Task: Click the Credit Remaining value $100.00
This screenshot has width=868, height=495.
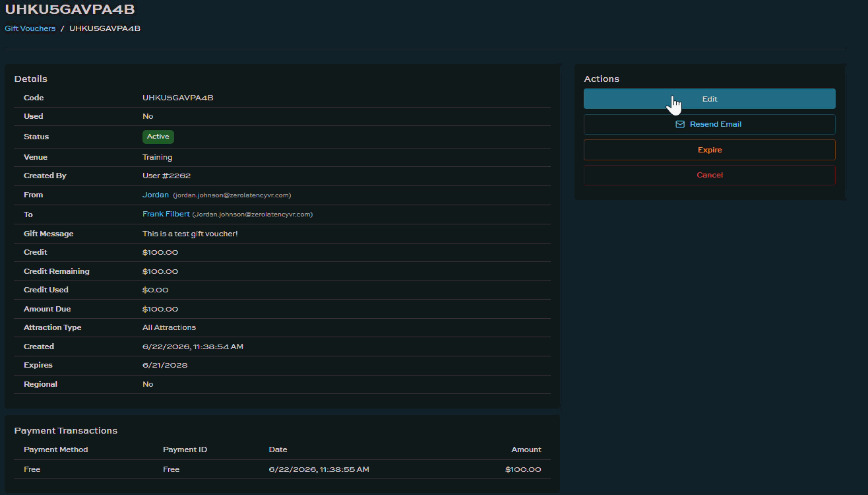Action: [160, 271]
